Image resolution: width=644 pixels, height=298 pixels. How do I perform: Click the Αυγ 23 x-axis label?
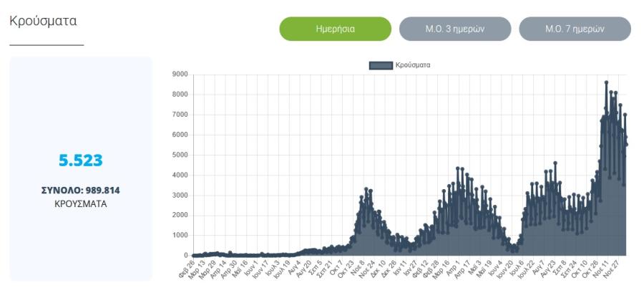coord(548,269)
